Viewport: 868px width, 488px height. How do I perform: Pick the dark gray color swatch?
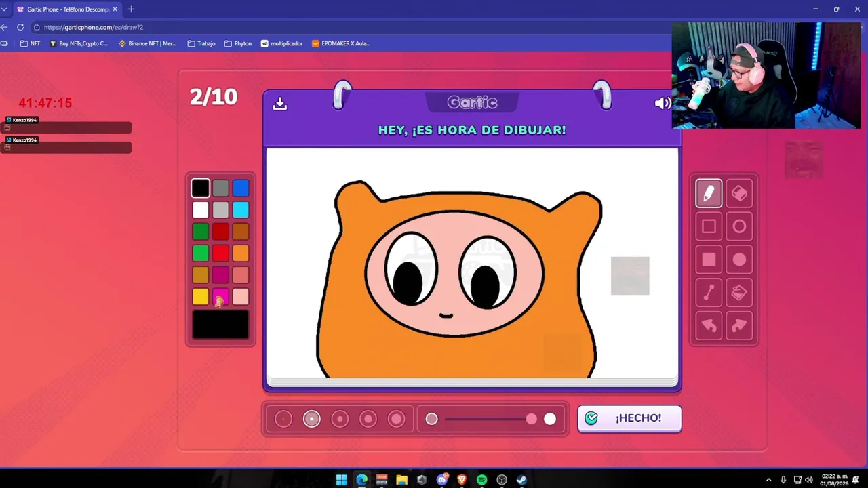coord(220,188)
